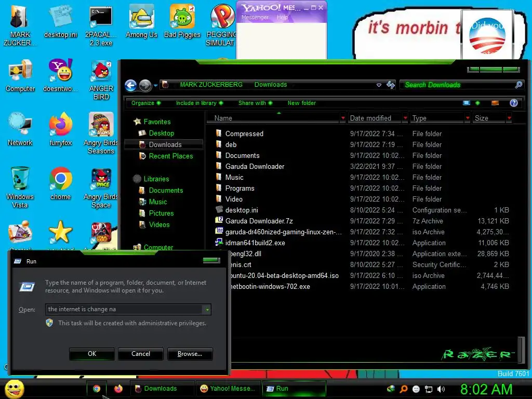Sort files by the Type column

click(437, 118)
